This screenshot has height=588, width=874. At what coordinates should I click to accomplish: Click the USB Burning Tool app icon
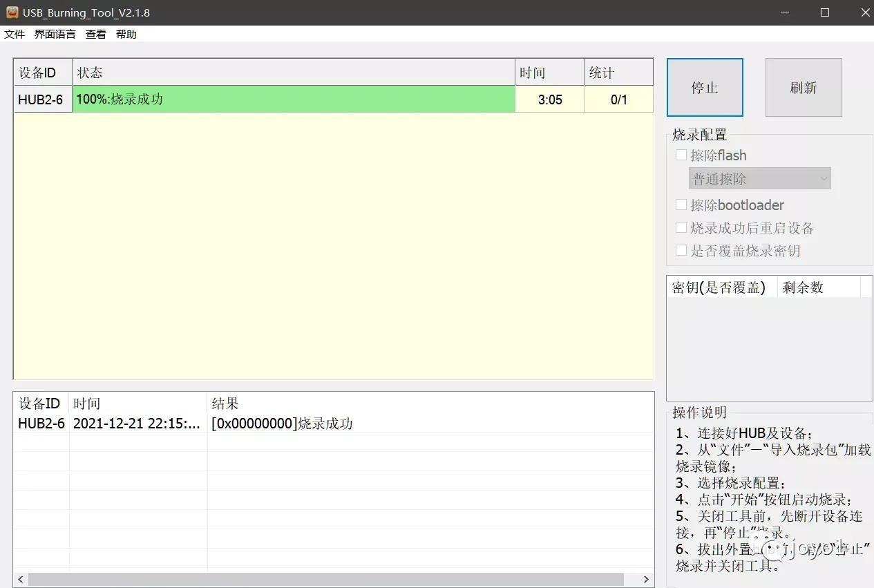coord(12,12)
